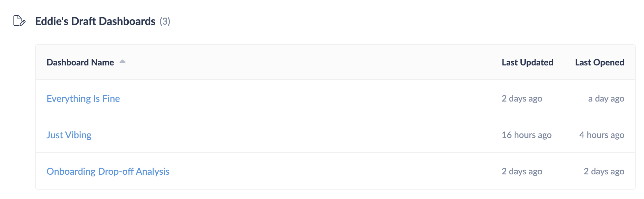Click Onboarding row's last updated cell
644x199 pixels.
coord(522,171)
